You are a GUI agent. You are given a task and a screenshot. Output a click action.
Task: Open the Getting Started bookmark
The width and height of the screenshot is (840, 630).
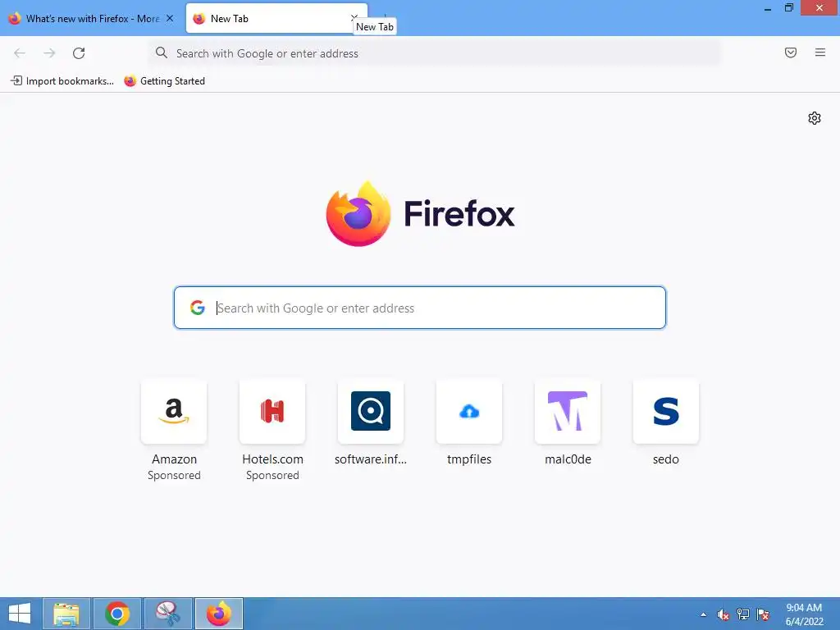coord(164,81)
